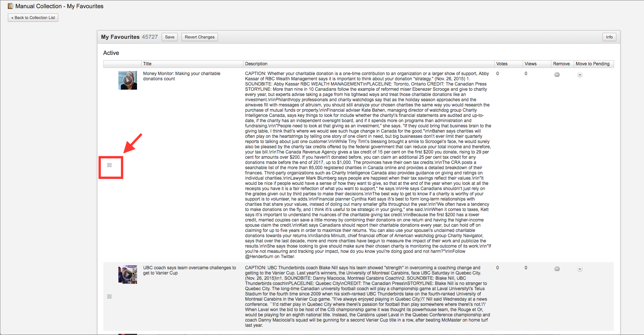Move Money Monitor item to Pending
Viewport: 644px width, 335px height.
pos(580,75)
